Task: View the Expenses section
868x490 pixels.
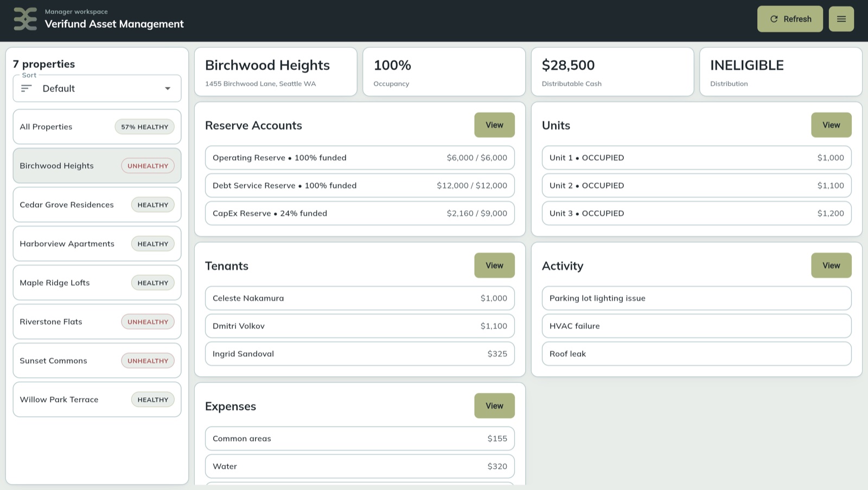Action: (494, 406)
